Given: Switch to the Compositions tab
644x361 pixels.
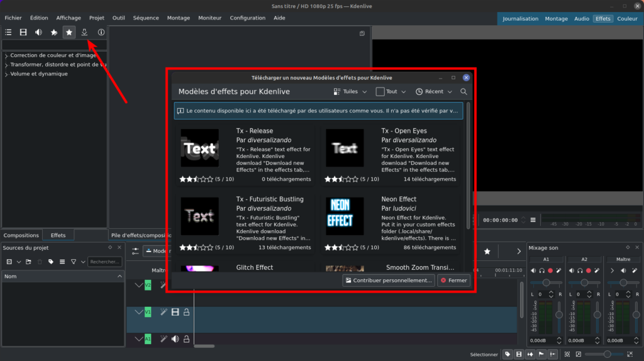Looking at the screenshot, I should pos(21,235).
